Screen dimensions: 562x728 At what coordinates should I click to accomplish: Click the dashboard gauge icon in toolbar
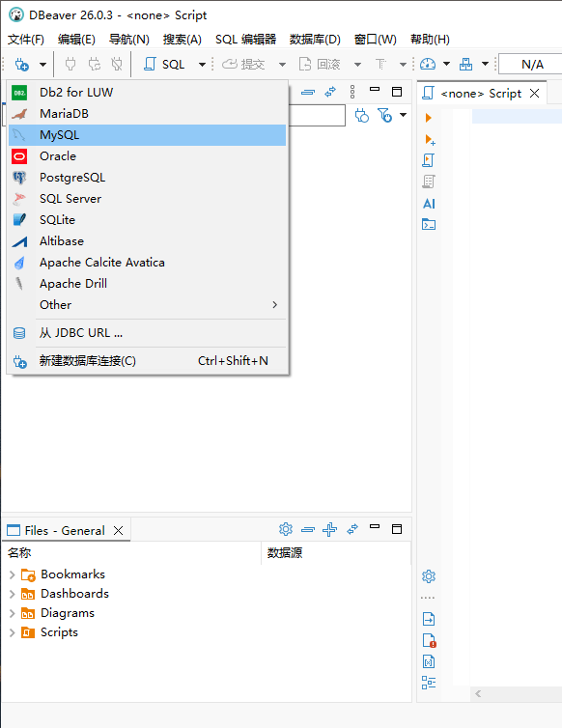coord(428,64)
